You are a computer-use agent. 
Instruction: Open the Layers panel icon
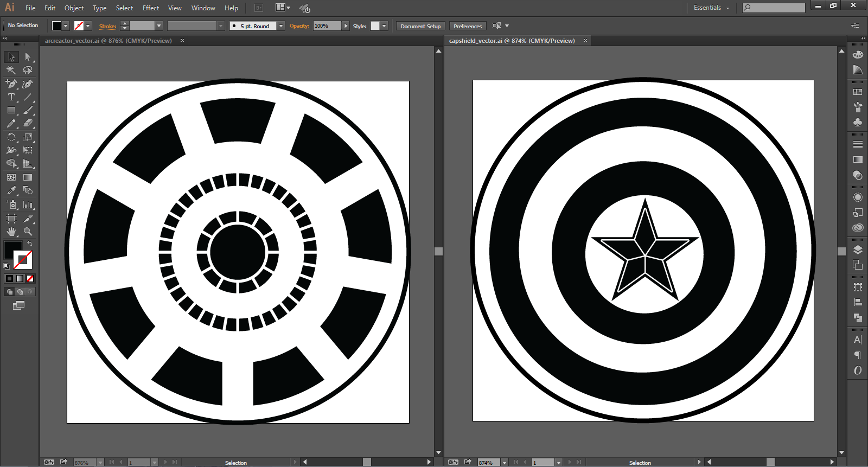pos(858,250)
